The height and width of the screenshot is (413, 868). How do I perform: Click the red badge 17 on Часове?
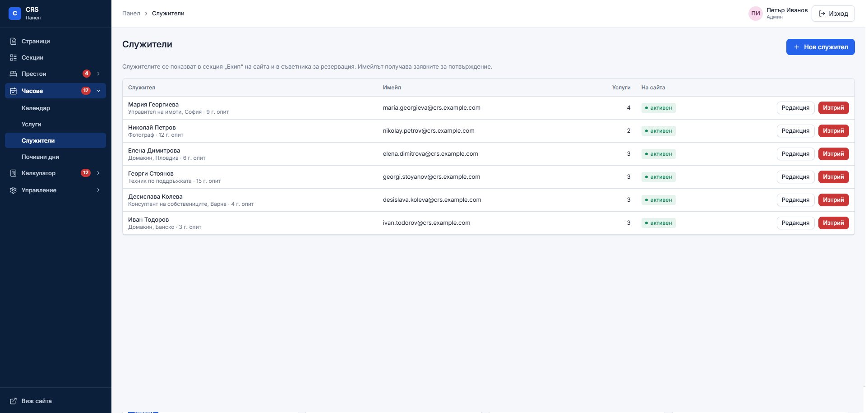pos(86,91)
